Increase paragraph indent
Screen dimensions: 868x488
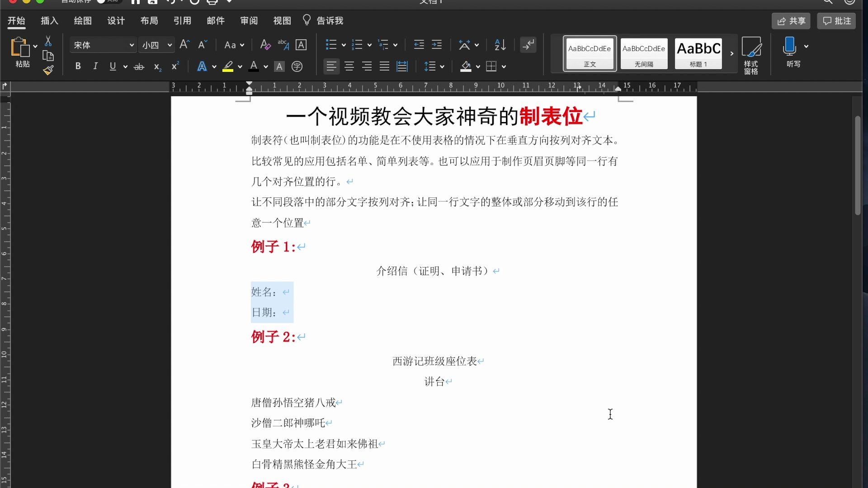437,45
